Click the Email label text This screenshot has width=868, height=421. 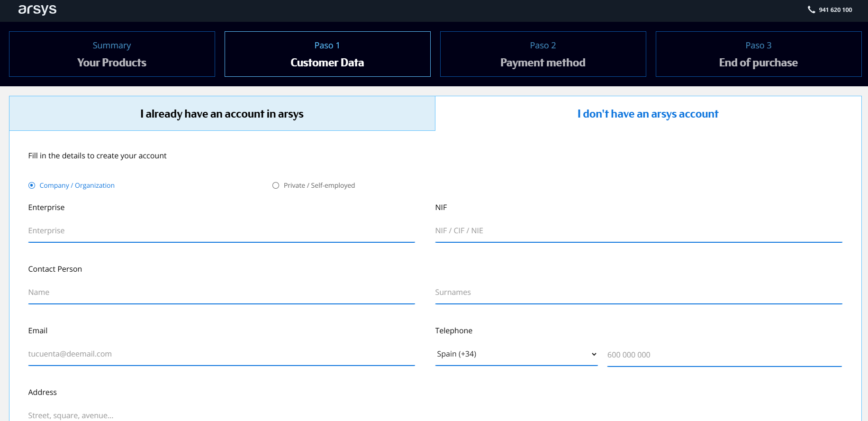tap(38, 330)
